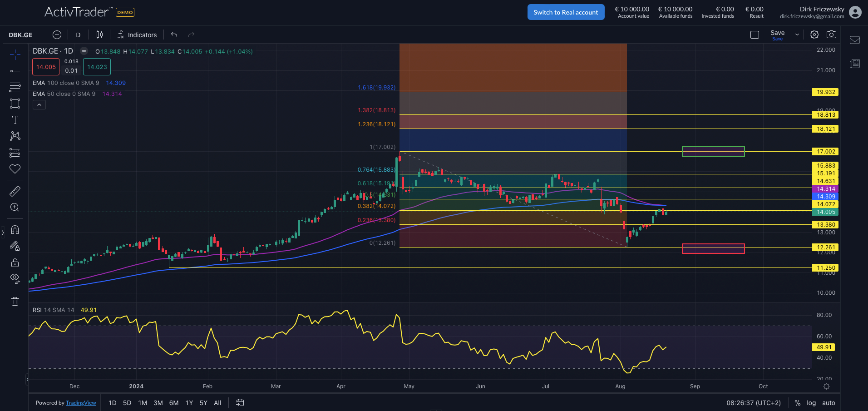Open the D timeframe dropdown
868x411 pixels.
(x=78, y=35)
